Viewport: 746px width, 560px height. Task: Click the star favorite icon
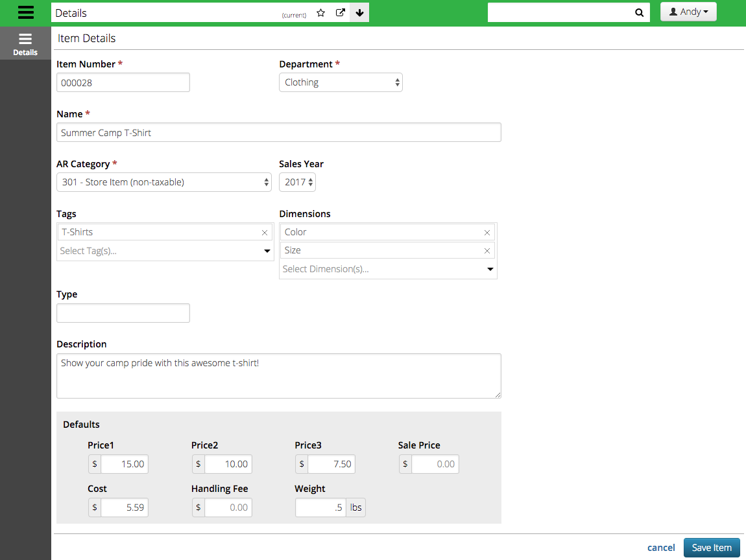[x=320, y=13]
